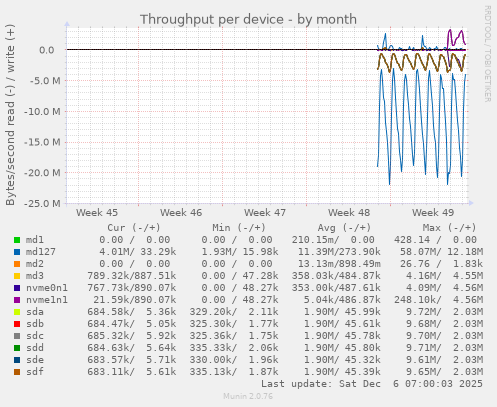The width and height of the screenshot is (497, 407).
Task: Select the md1 legend label
Action: pyautogui.click(x=35, y=240)
